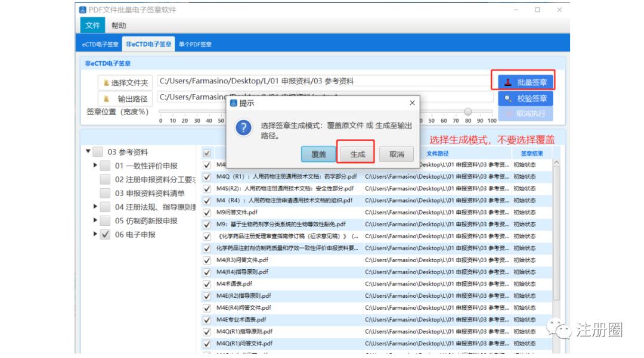Click the app icon in 提示 dialog title bar

tap(233, 102)
